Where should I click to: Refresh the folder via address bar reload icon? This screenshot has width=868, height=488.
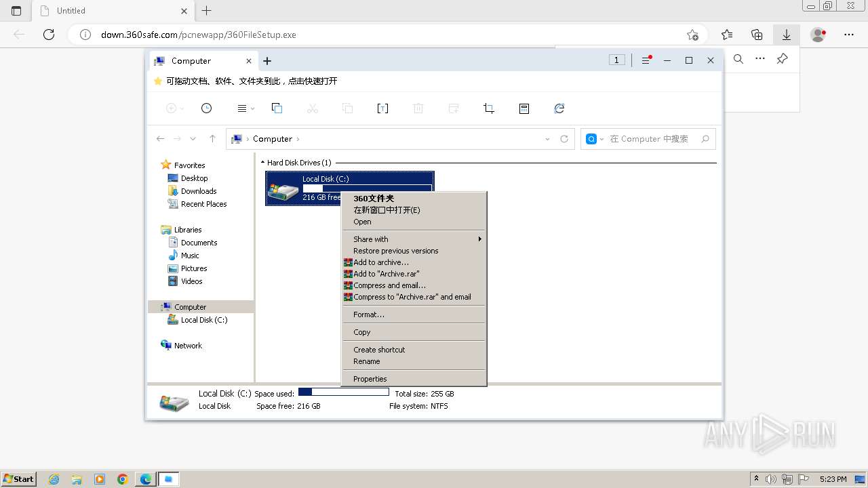click(564, 139)
